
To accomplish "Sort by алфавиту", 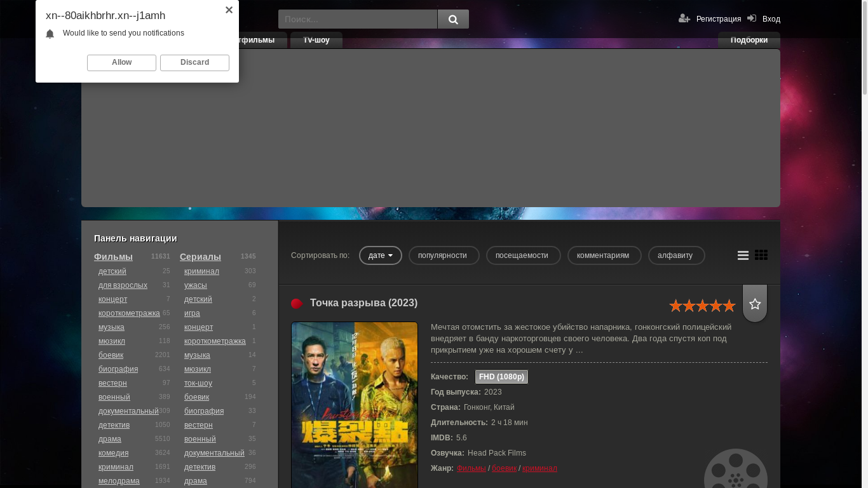I will tap(676, 255).
